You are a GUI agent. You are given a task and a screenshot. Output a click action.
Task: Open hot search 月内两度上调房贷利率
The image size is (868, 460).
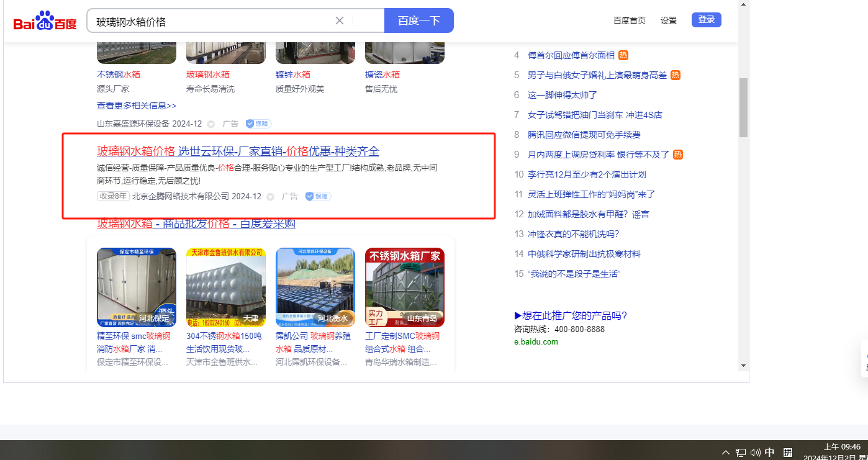[599, 155]
